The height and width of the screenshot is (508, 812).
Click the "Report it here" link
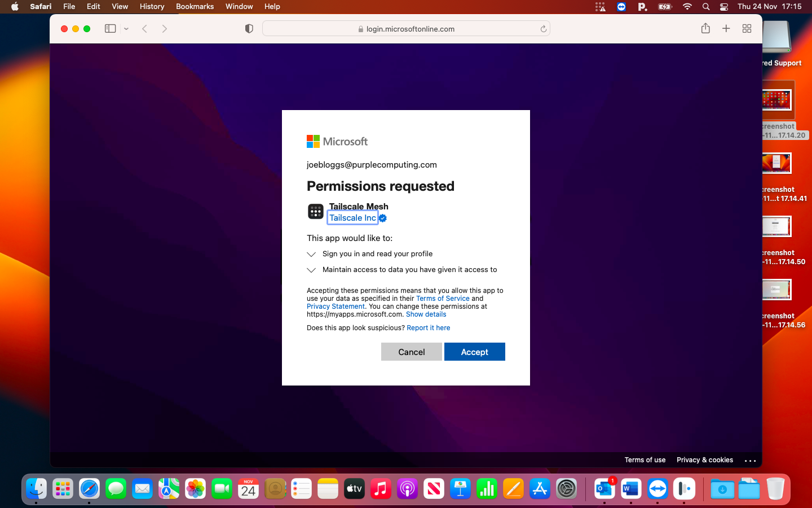tap(428, 328)
